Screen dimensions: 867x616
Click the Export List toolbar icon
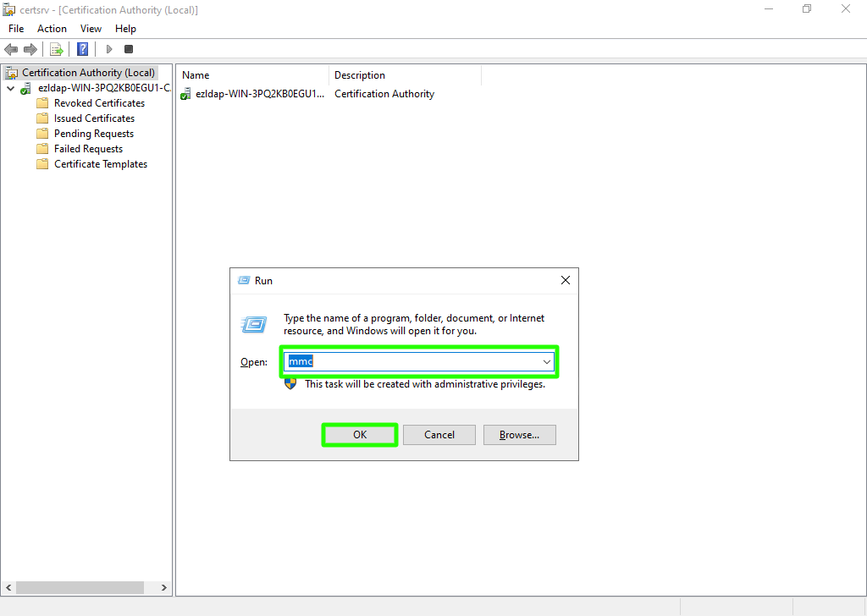(57, 49)
